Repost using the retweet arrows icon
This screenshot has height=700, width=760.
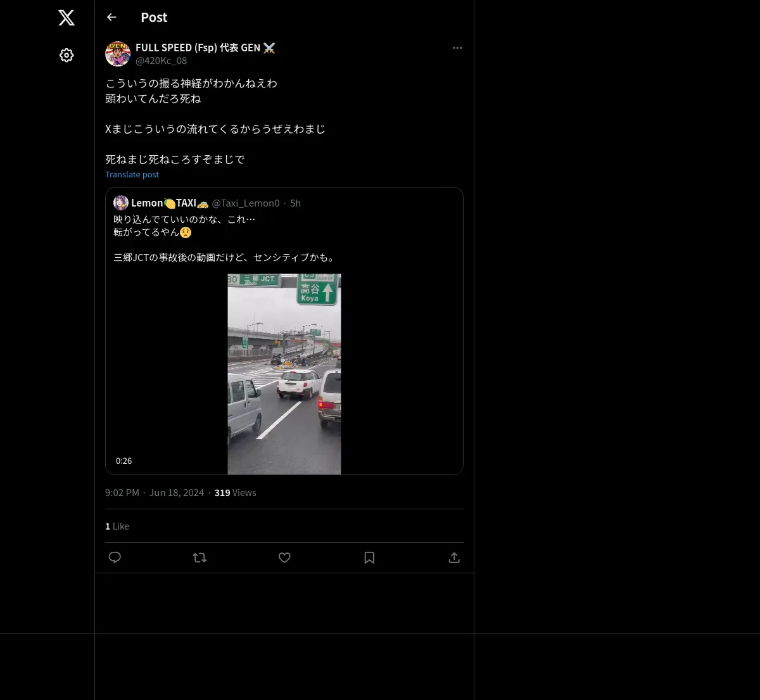click(199, 557)
